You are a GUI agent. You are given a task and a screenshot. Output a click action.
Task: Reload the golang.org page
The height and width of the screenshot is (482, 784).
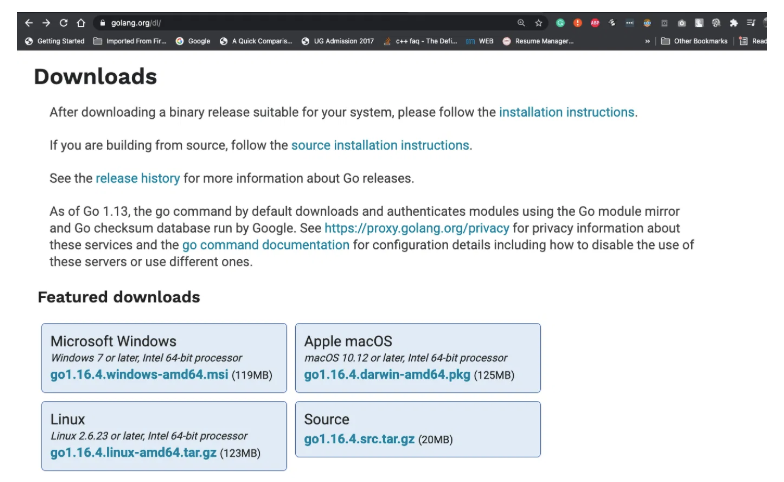(64, 22)
